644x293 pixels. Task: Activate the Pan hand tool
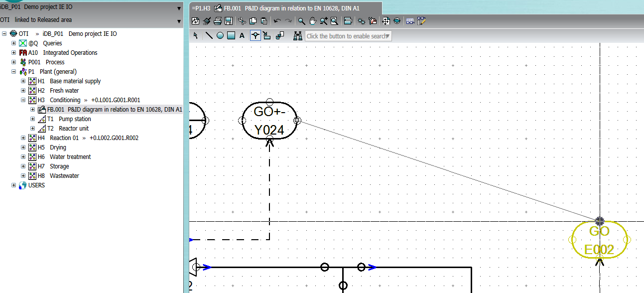313,21
